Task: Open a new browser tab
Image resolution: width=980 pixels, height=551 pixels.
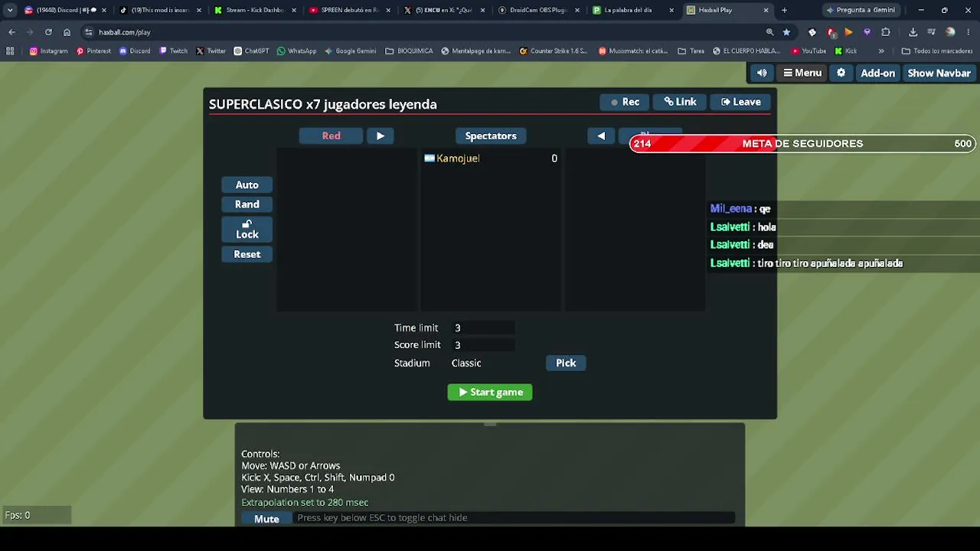Action: click(x=784, y=10)
